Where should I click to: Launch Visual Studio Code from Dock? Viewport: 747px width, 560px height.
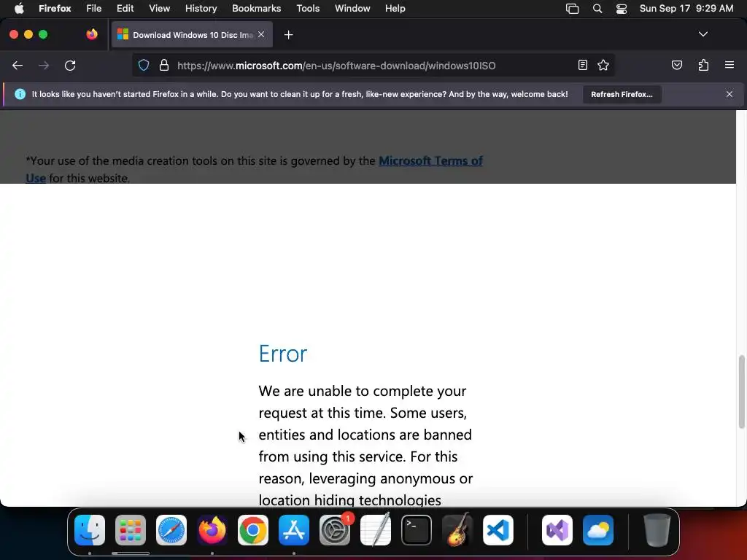tap(498, 530)
